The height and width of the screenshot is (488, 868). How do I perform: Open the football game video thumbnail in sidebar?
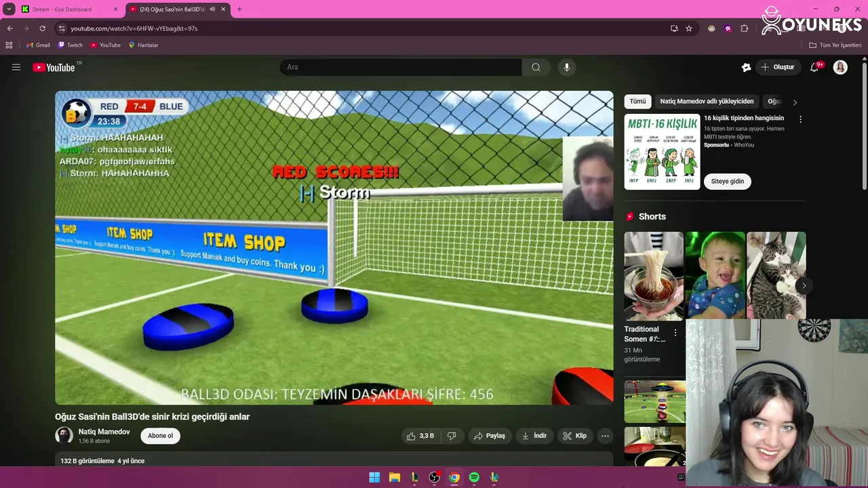[x=655, y=401]
